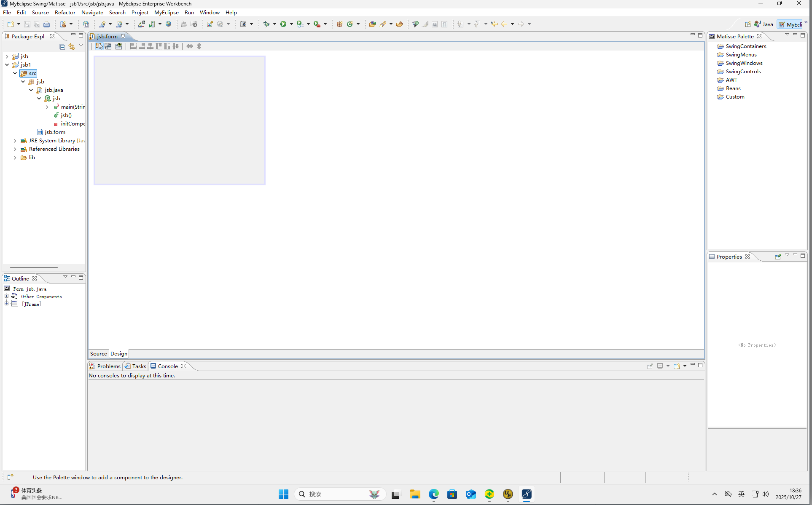Collapse the jsb1 project tree node
The height and width of the screenshot is (505, 812).
tap(7, 65)
